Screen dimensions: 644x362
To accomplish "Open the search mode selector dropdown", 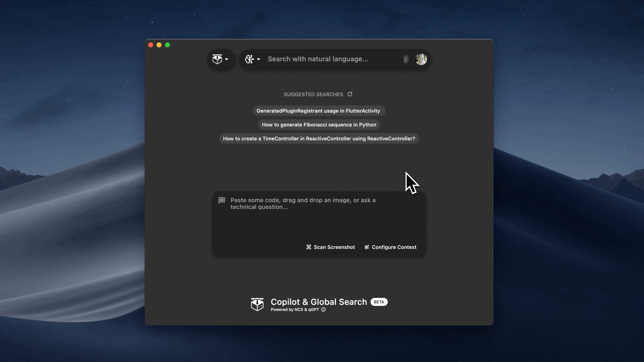I will (253, 59).
